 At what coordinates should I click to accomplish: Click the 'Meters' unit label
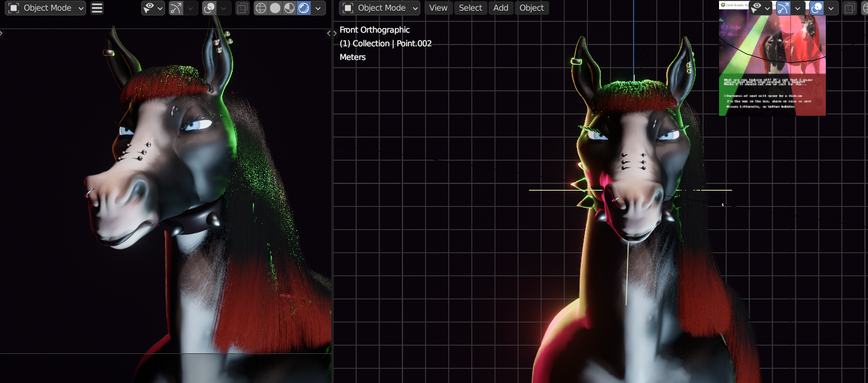(353, 57)
